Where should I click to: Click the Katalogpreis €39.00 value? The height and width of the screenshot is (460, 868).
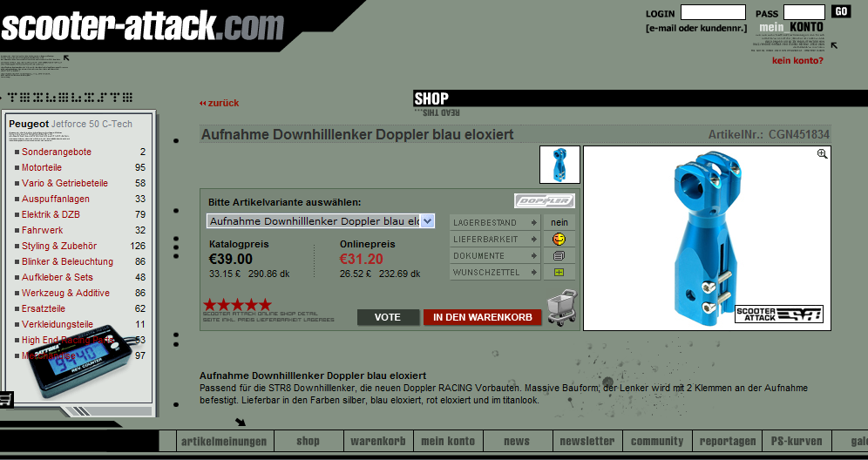[231, 259]
